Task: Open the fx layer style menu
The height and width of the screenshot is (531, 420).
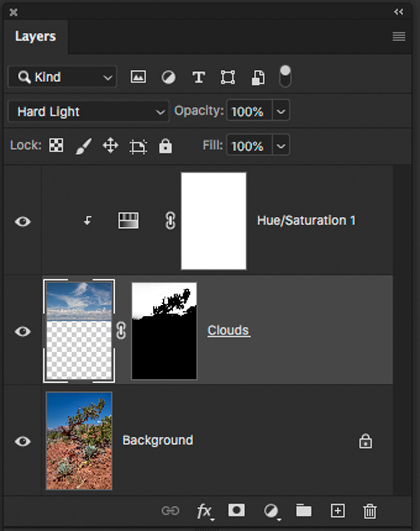Action: point(204,511)
